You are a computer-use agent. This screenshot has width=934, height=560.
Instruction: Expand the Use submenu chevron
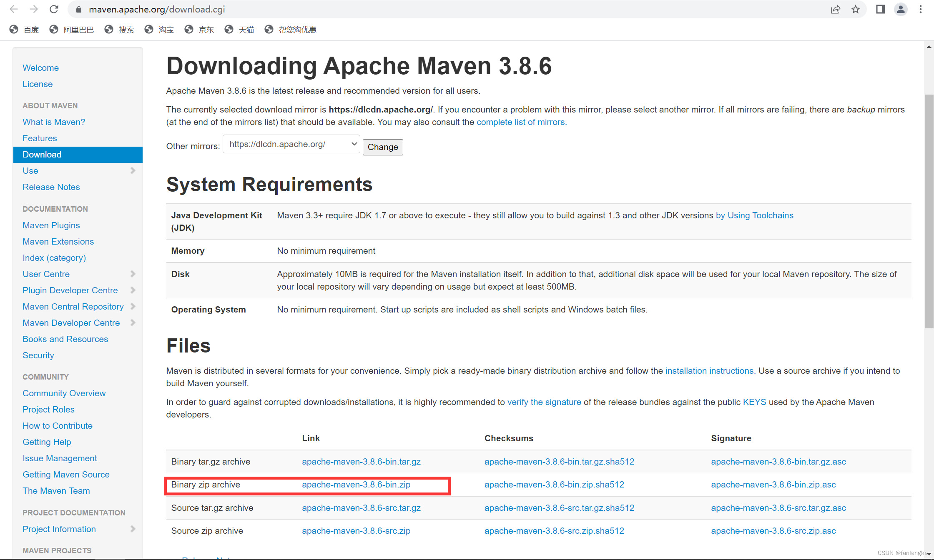click(x=133, y=171)
